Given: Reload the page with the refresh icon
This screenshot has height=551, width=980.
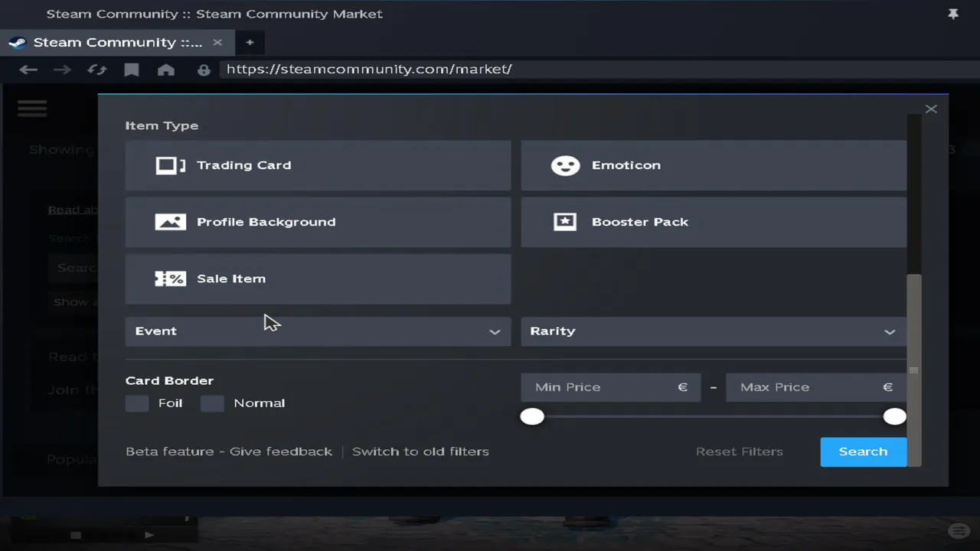Looking at the screenshot, I should click(97, 70).
